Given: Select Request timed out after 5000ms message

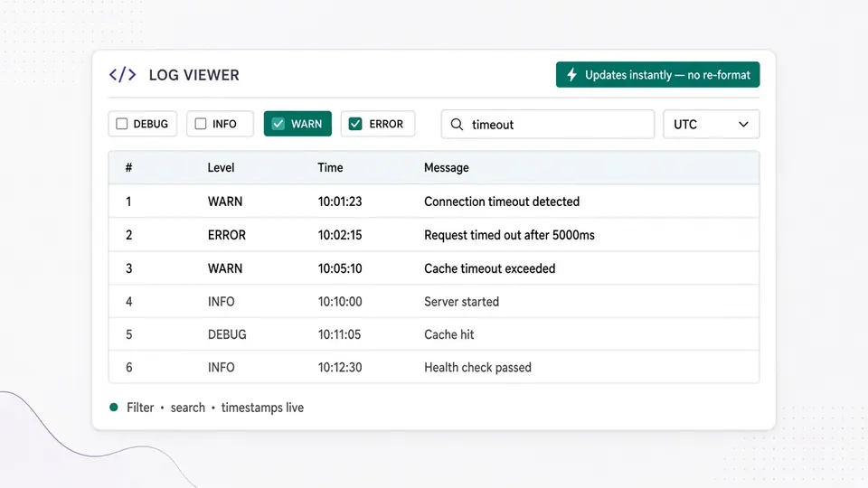Looking at the screenshot, I should 509,235.
